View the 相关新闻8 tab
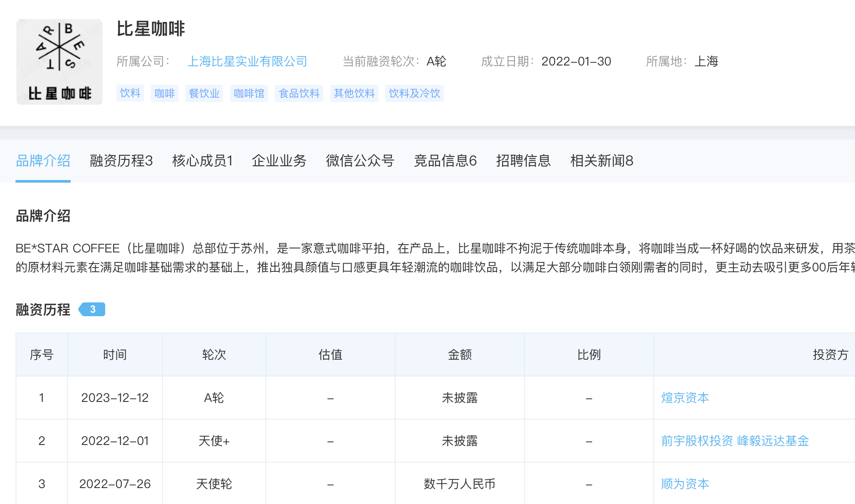 (602, 161)
